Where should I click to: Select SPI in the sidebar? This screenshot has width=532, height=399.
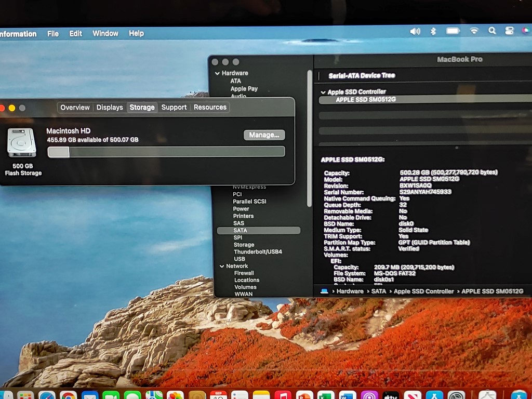click(238, 237)
